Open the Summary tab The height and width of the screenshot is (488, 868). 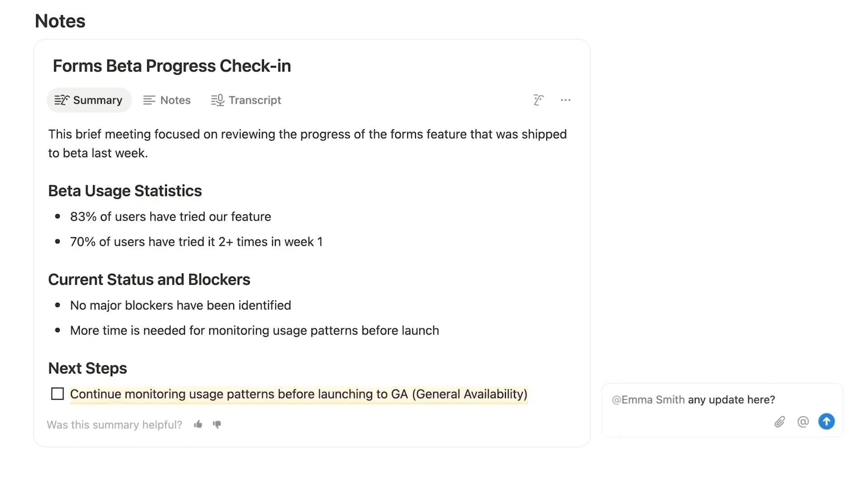(89, 100)
